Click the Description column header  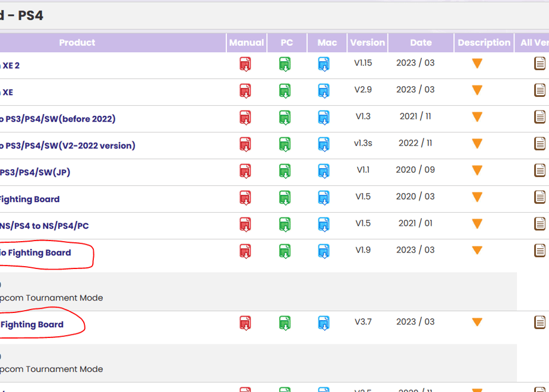(484, 43)
